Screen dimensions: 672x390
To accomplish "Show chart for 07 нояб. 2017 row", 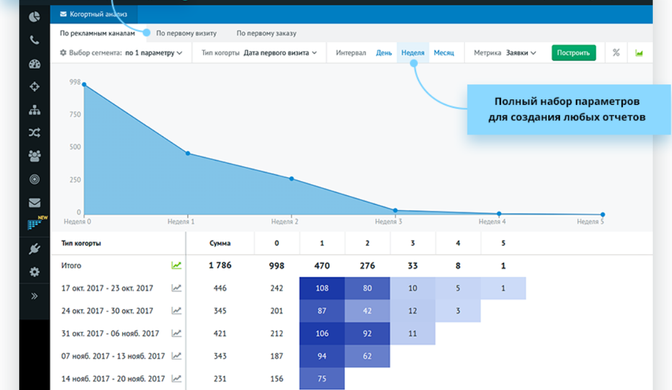I will click(x=176, y=356).
